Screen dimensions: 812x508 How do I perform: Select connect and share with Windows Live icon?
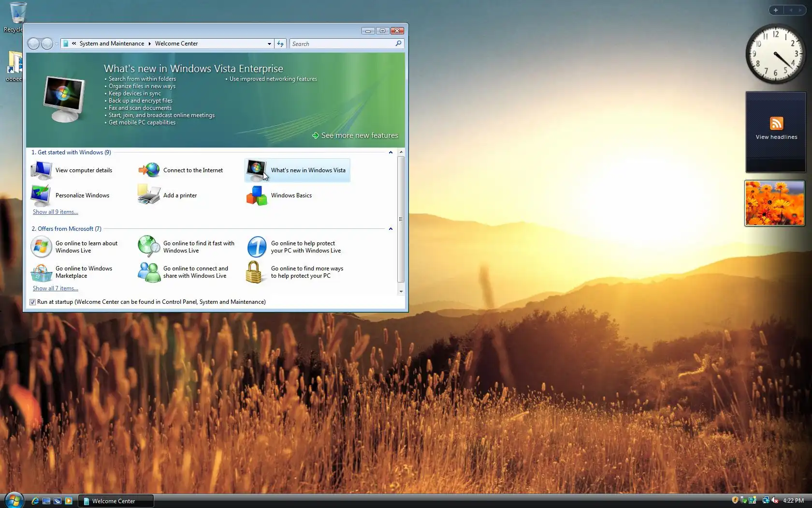point(149,272)
